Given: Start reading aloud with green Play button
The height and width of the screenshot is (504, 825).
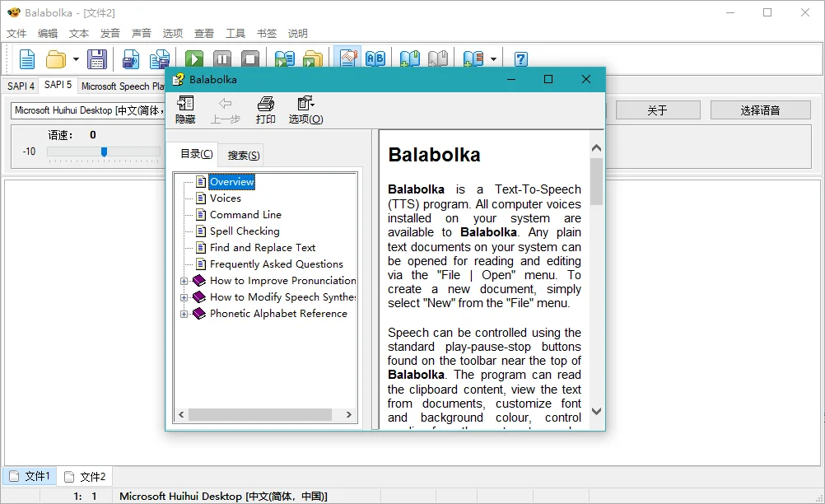Looking at the screenshot, I should [194, 59].
